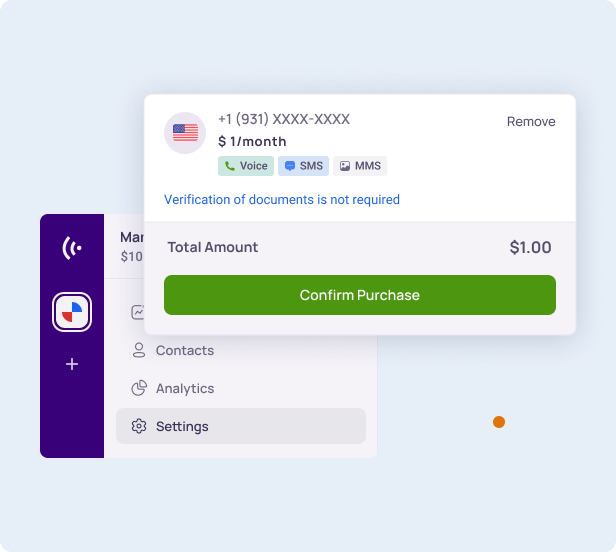
Task: Click the Settings gear icon
Action: click(139, 426)
